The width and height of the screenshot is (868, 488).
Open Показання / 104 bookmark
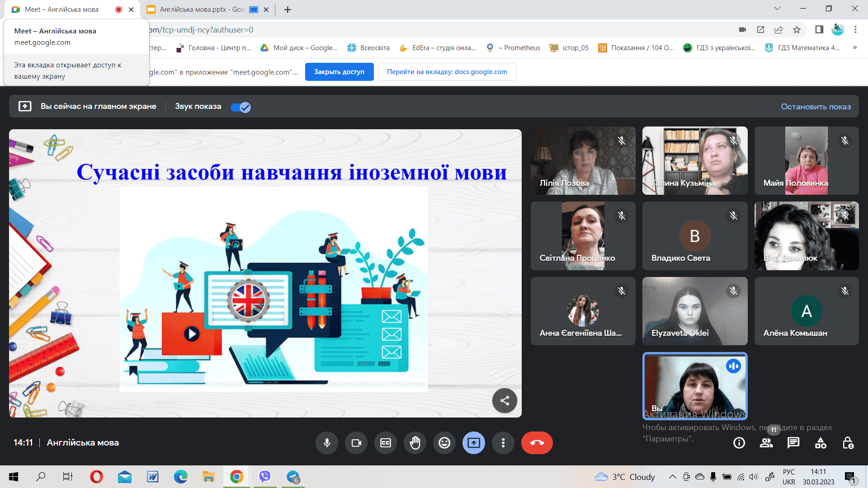[636, 48]
